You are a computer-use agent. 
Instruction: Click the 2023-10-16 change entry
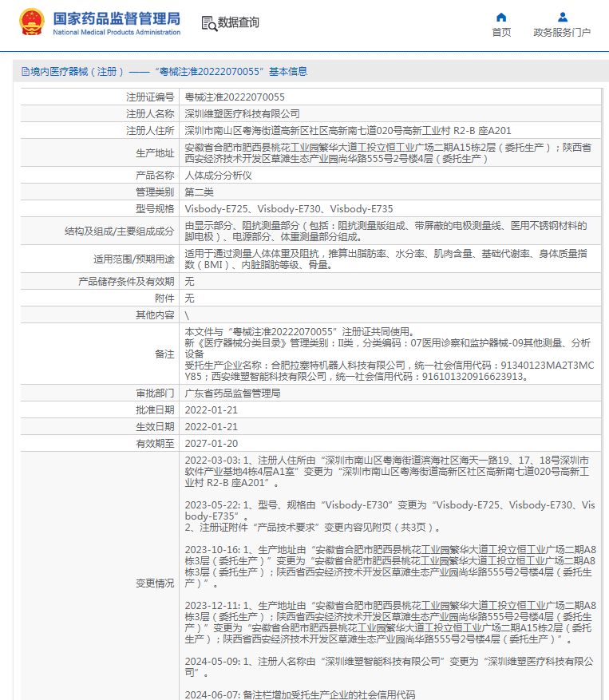[390, 567]
